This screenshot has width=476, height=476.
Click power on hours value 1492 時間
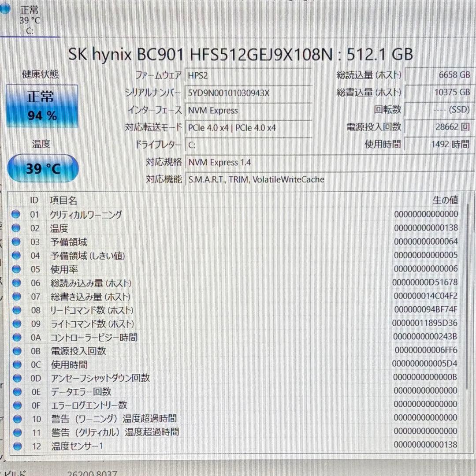[440, 144]
